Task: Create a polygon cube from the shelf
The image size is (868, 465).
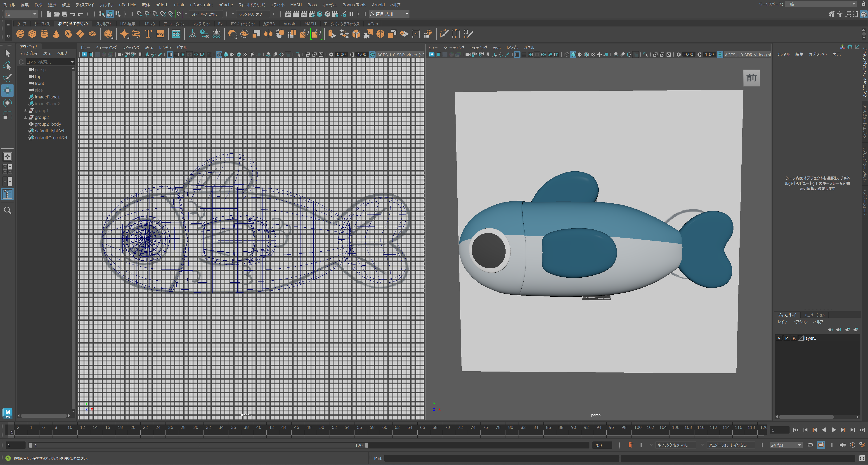Action: tap(32, 34)
